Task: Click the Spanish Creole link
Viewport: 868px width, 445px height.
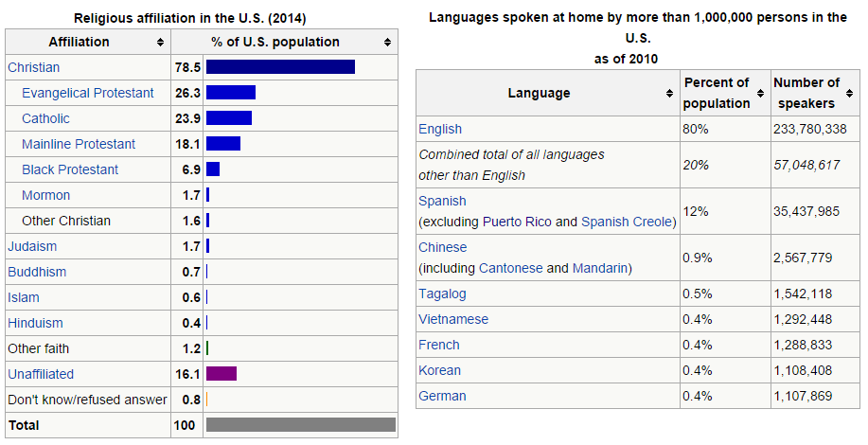Action: [x=627, y=222]
